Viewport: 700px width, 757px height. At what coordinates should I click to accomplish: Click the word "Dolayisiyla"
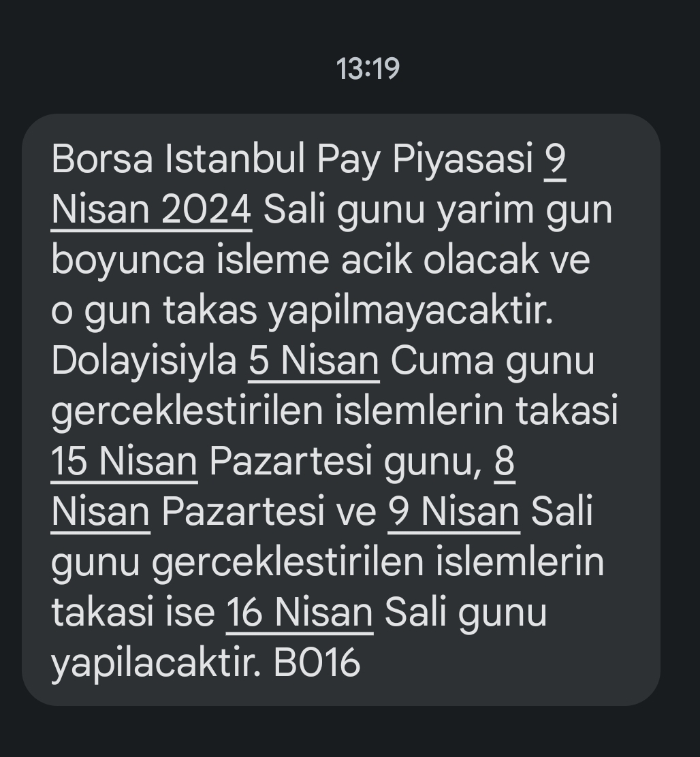click(144, 361)
